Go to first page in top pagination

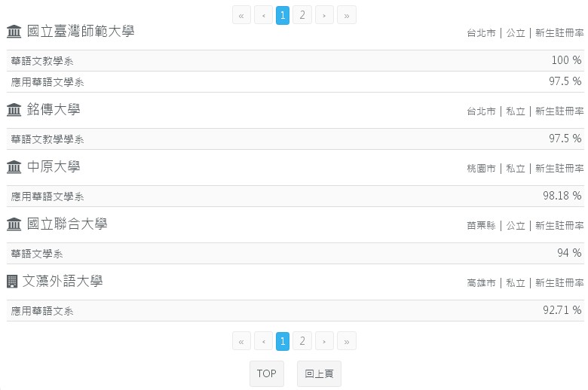pos(241,15)
